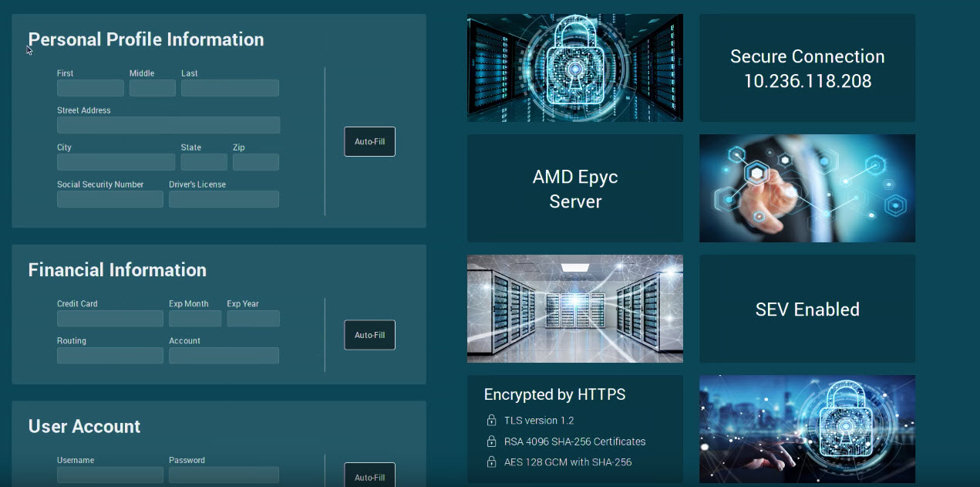Click the lock icon beside RSA 4096 SHA-256 Certificates
980x487 pixels.
pyautogui.click(x=491, y=441)
